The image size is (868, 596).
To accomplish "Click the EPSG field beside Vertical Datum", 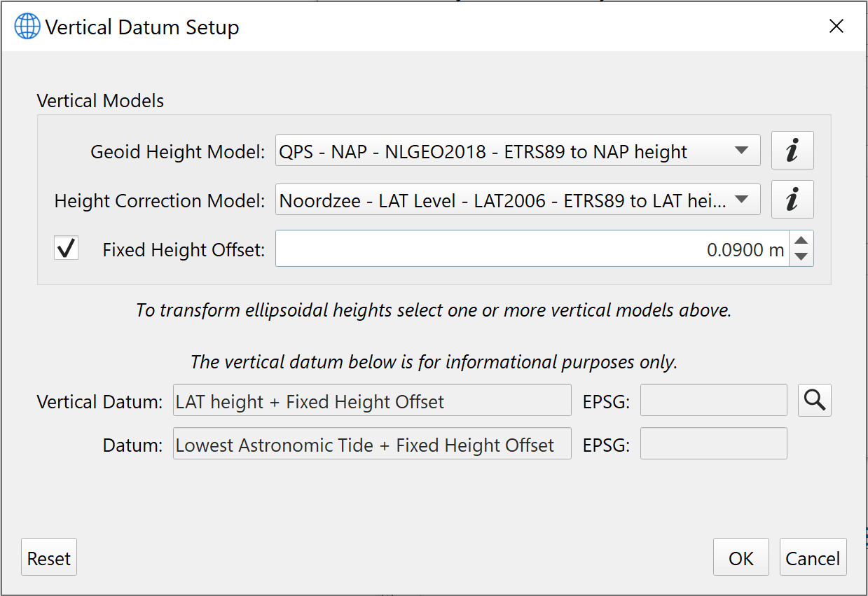I will [713, 401].
